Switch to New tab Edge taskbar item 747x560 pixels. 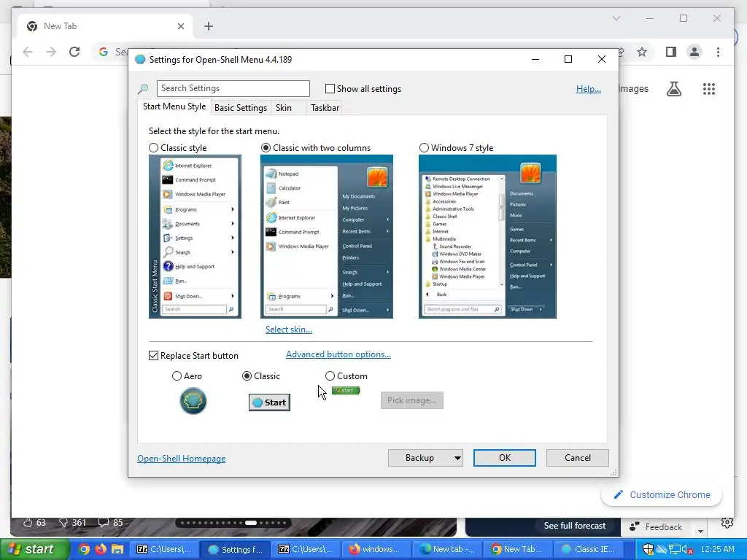pos(447,549)
